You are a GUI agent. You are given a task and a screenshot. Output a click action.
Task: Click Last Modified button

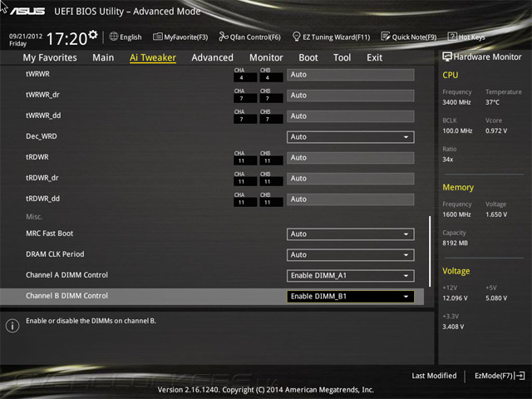(434, 376)
